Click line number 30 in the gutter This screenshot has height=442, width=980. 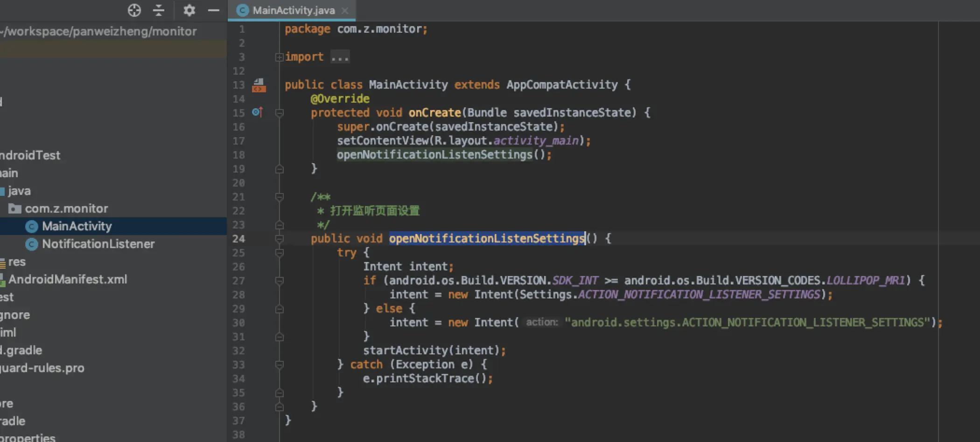238,323
